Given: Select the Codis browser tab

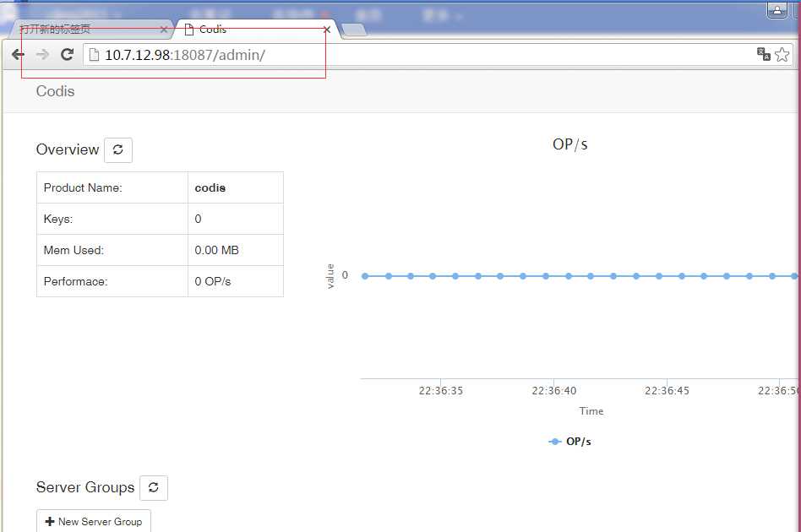Looking at the screenshot, I should [x=255, y=30].
